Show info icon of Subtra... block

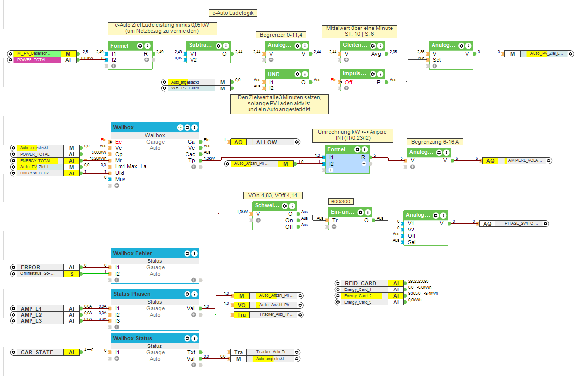226,46
